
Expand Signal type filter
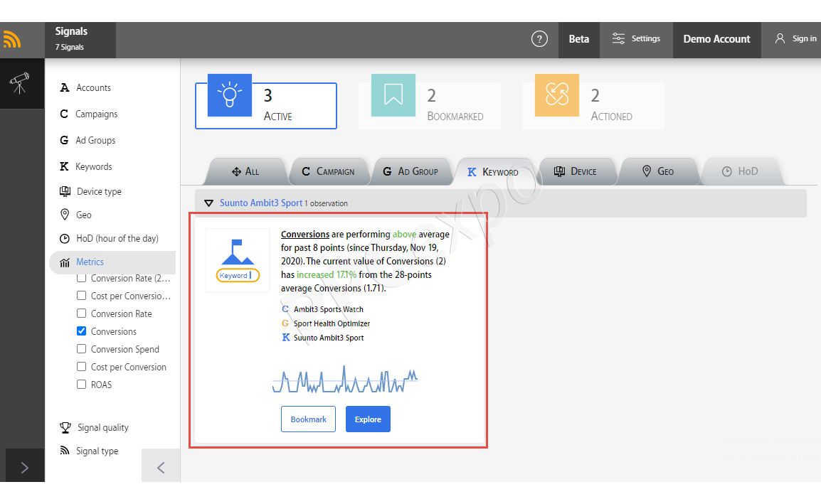click(90, 451)
